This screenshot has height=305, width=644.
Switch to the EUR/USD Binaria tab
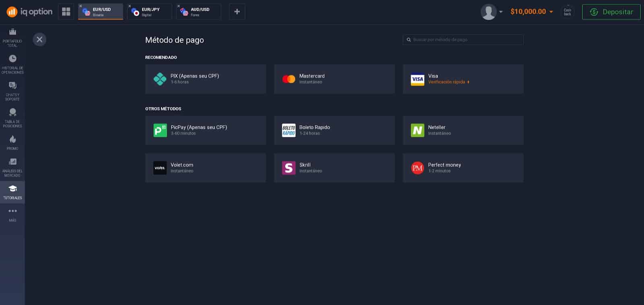101,12
